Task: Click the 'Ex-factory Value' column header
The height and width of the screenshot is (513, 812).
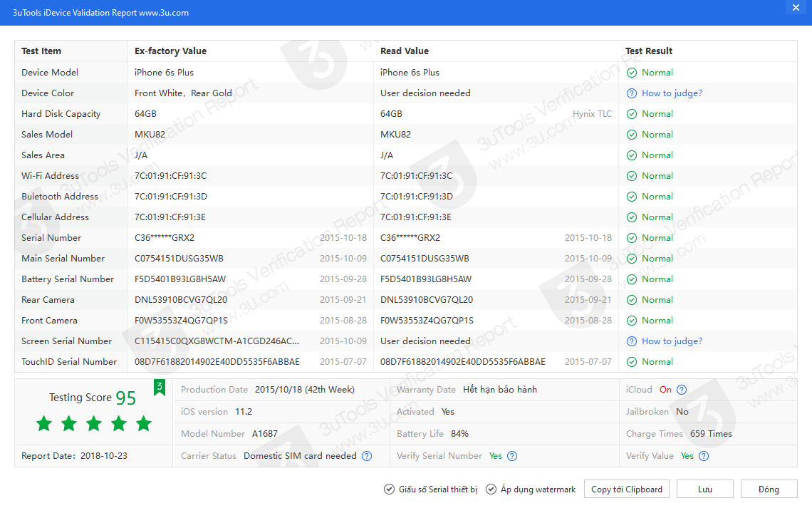Action: 170,51
